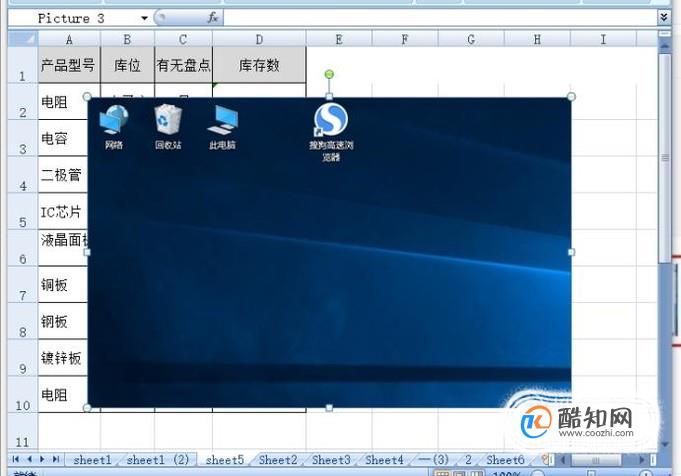
Task: Click the picture's bottom-middle sizing handle
Action: 329,408
